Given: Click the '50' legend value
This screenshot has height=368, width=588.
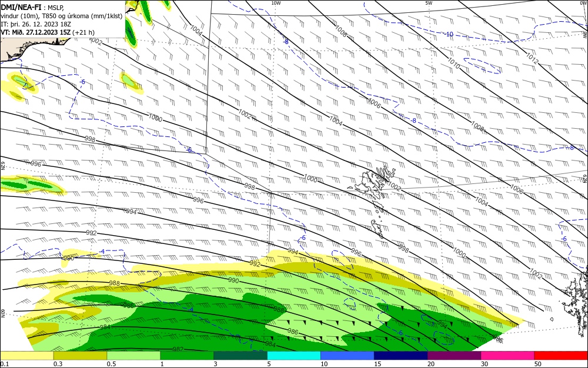Looking at the screenshot, I should [538, 364].
